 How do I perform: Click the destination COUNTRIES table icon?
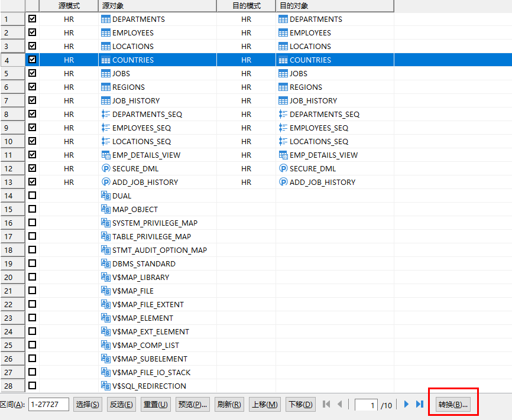[283, 60]
